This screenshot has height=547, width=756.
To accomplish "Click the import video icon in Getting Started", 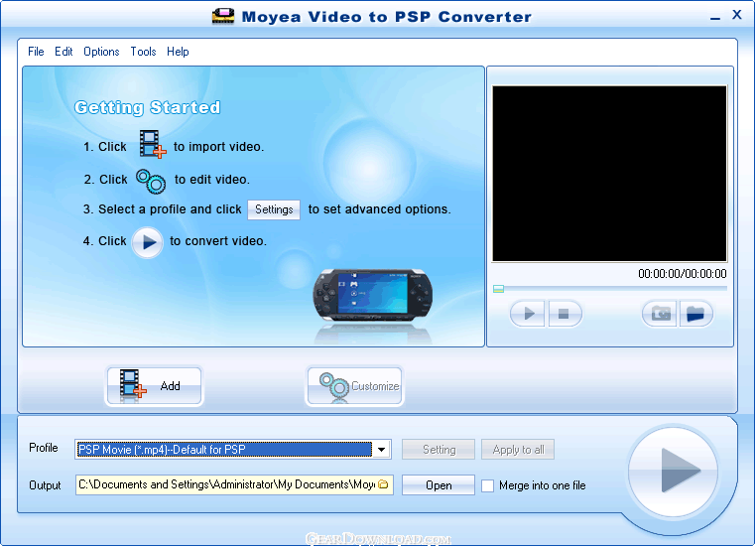I will click(x=152, y=146).
